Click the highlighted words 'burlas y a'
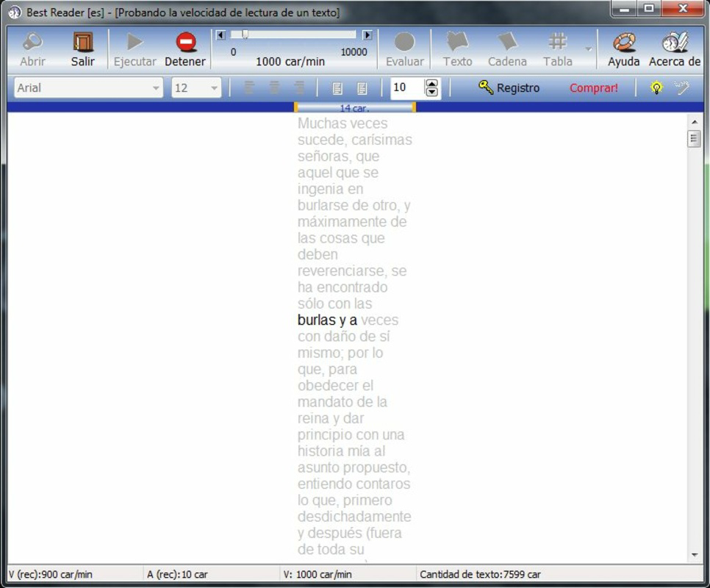 pos(327,320)
